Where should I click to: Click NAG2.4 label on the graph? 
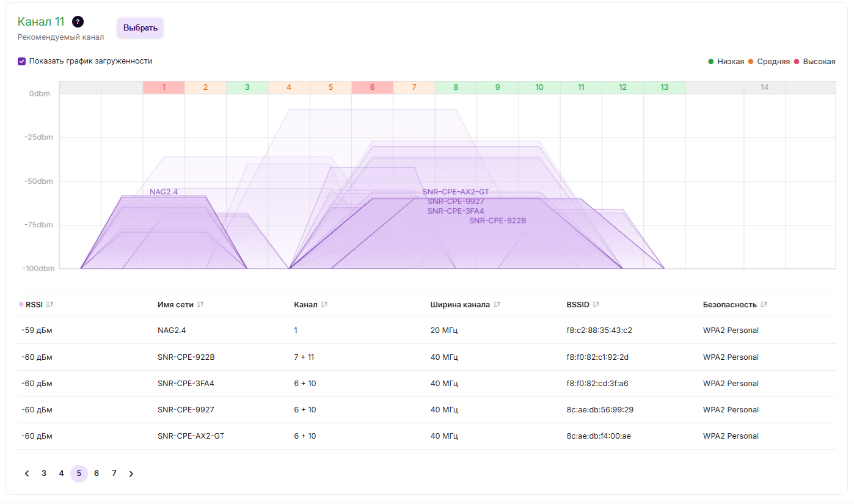pos(164,192)
